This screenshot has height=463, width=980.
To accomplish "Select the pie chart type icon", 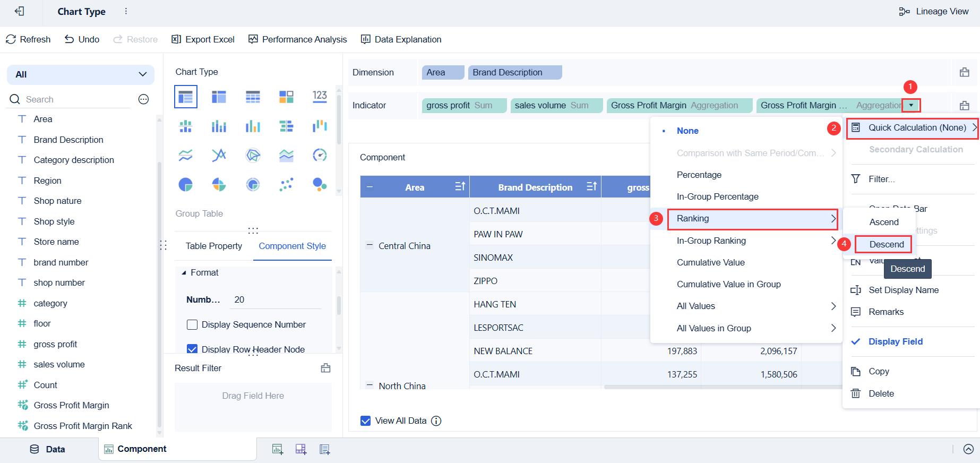I will coord(185,185).
